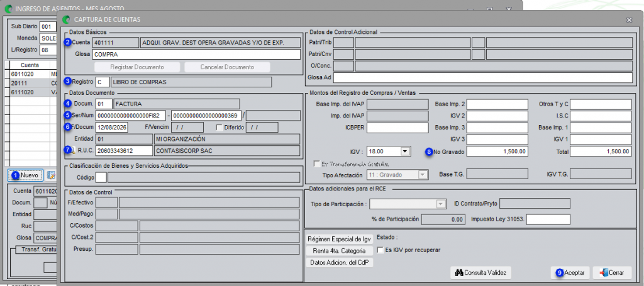Click the I.S.C input field
This screenshot has height=286, width=644.
(x=601, y=116)
